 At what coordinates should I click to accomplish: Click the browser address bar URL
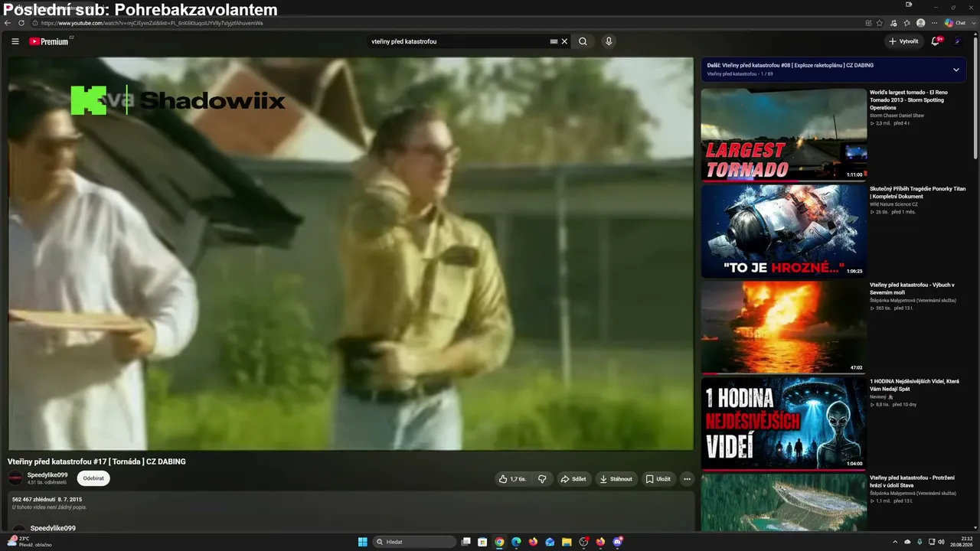click(152, 23)
